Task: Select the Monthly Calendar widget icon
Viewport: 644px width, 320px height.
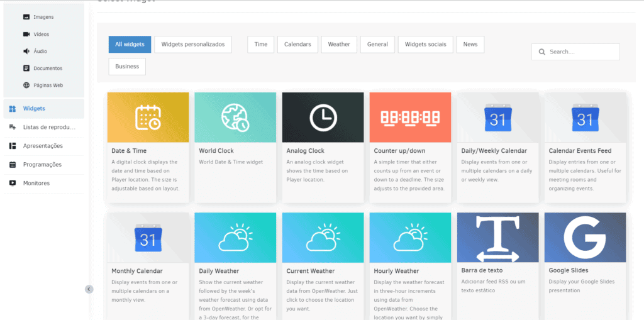Action: pyautogui.click(x=148, y=238)
